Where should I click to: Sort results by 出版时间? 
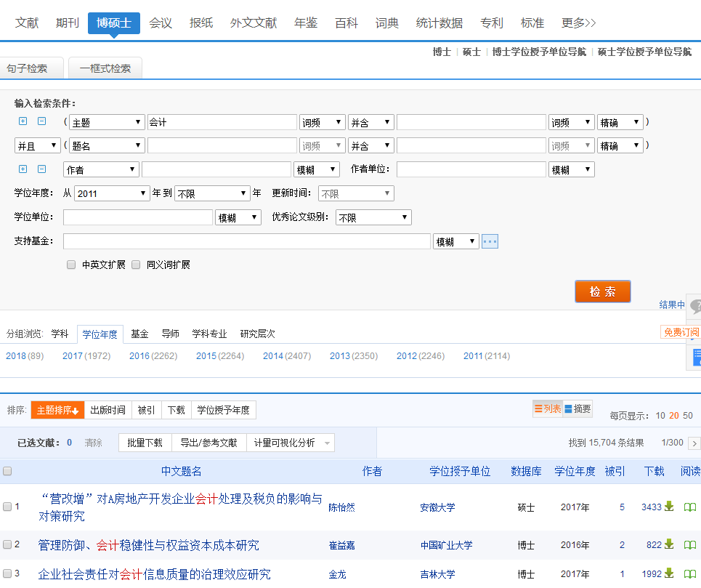108,410
